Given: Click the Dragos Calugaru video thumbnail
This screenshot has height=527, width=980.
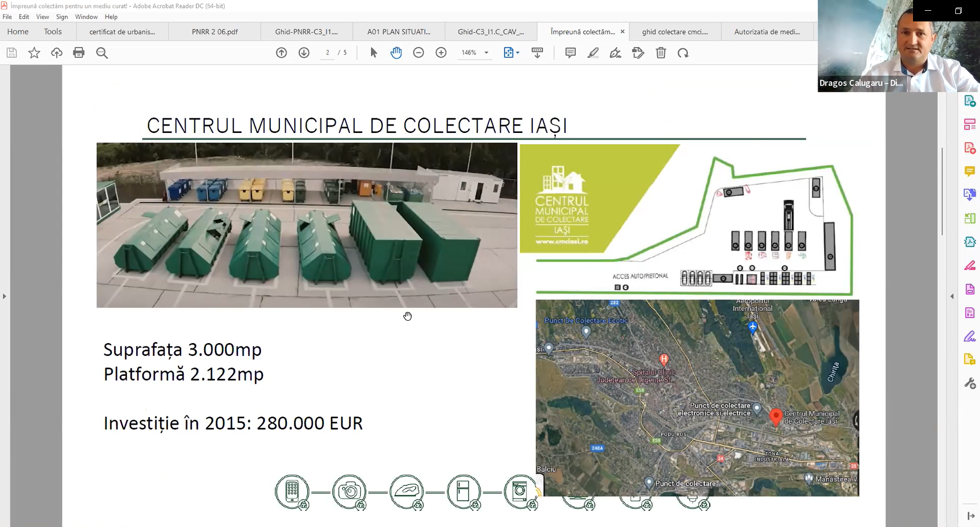Looking at the screenshot, I should click(899, 46).
